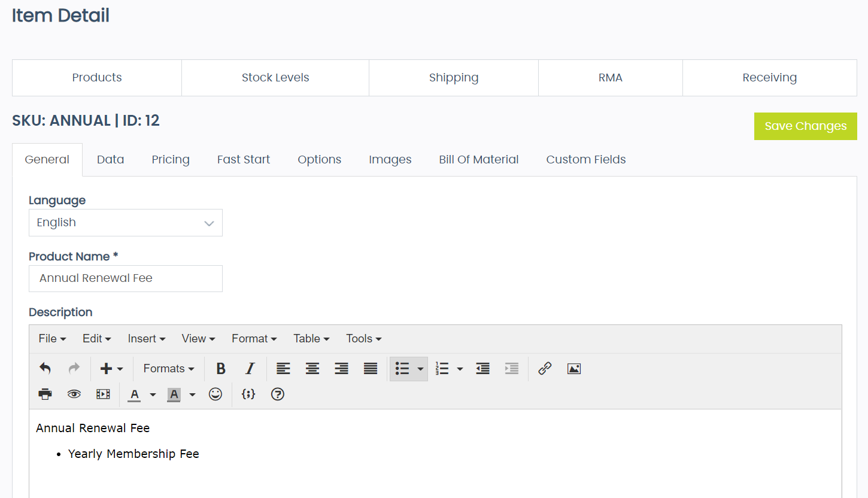The height and width of the screenshot is (498, 868).
Task: Enable center text alignment
Action: tap(312, 368)
